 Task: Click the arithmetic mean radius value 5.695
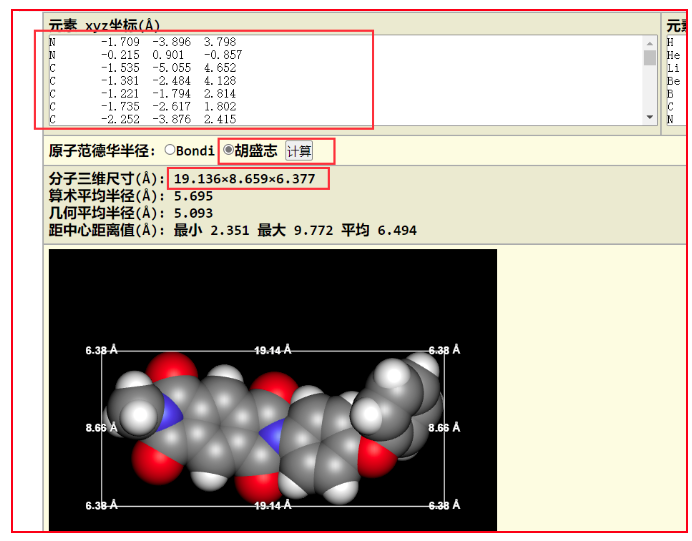[193, 196]
